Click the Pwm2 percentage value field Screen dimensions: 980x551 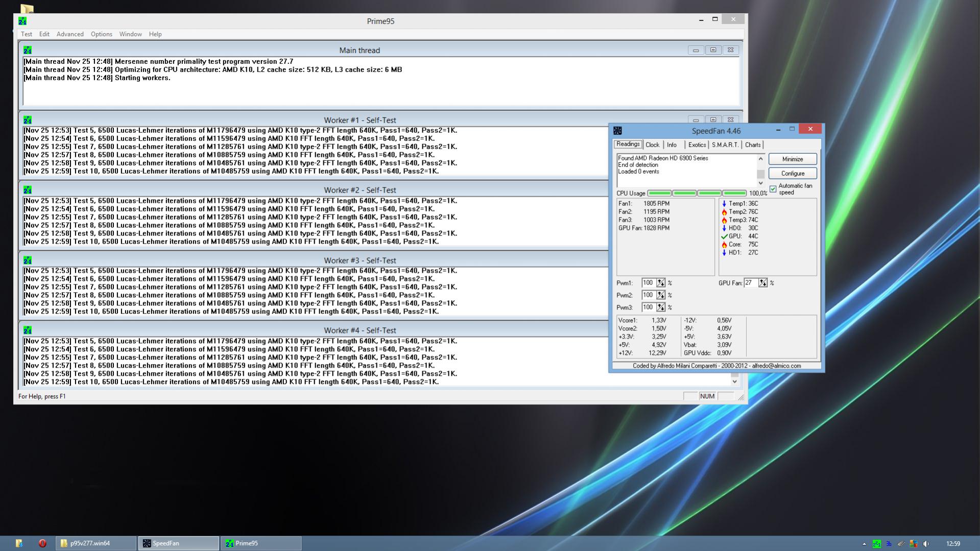(x=649, y=295)
